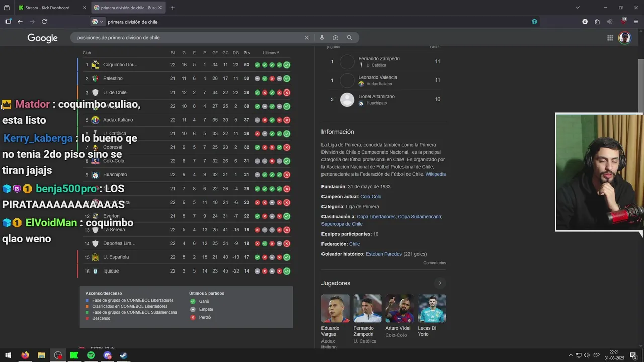Click the streamer webcam overlay
This screenshot has height=362, width=644.
pyautogui.click(x=599, y=172)
